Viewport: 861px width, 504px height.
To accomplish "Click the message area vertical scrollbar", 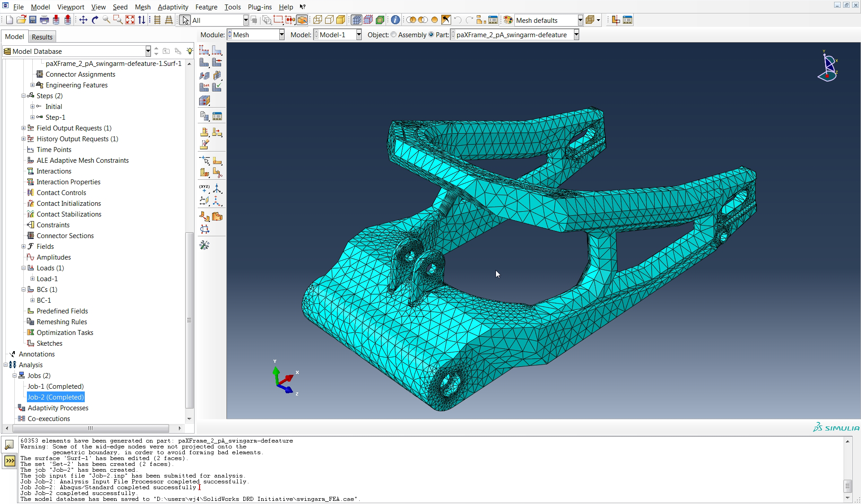I will click(848, 486).
